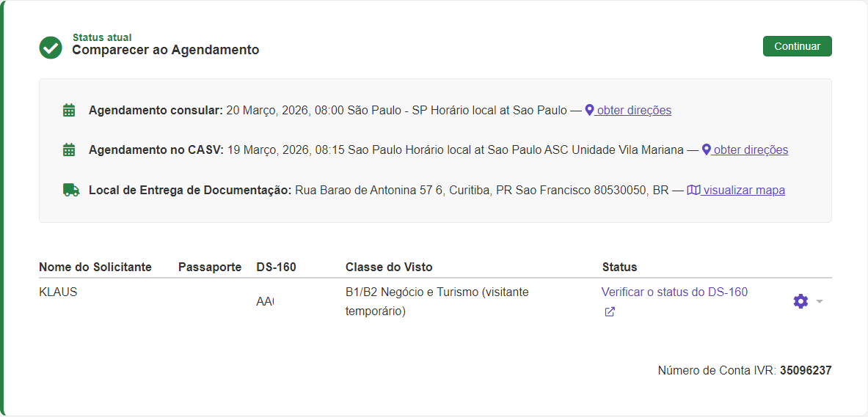Open Verificar o status do DS-160 link

tap(674, 292)
